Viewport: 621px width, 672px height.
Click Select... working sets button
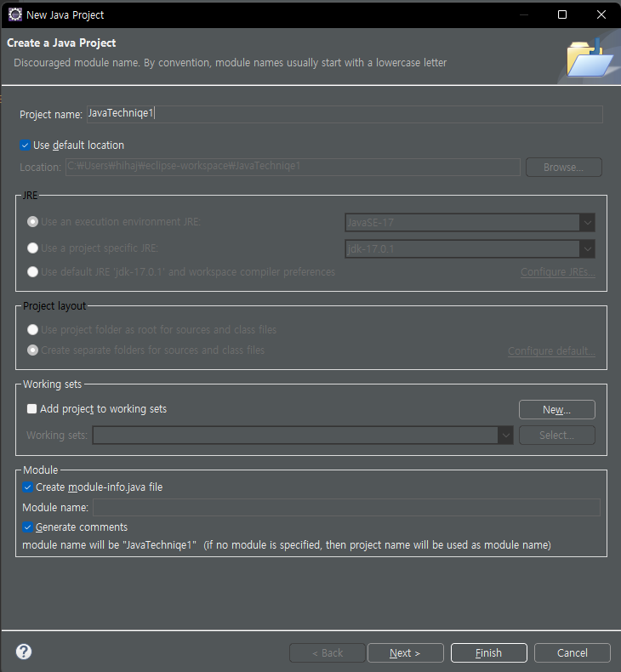(x=556, y=435)
